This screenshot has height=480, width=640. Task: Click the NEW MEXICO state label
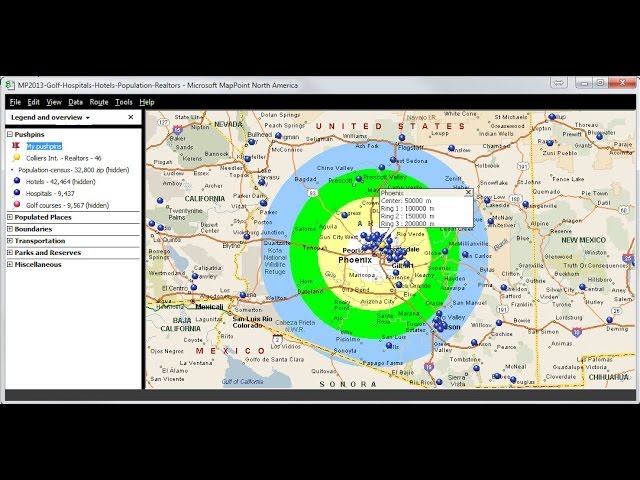583,240
